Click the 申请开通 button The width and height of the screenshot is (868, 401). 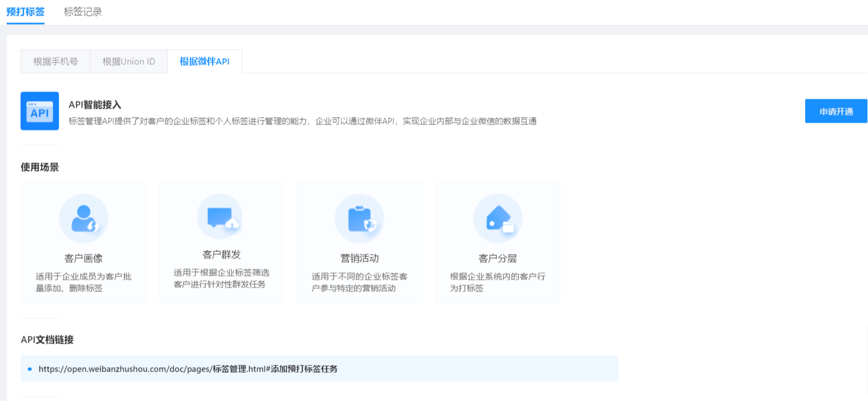click(x=836, y=111)
